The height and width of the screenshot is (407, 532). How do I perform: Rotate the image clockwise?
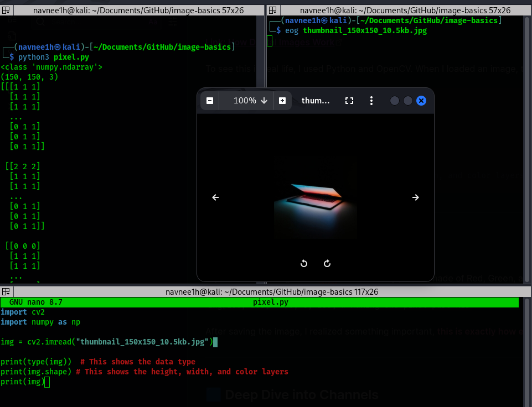(327, 263)
